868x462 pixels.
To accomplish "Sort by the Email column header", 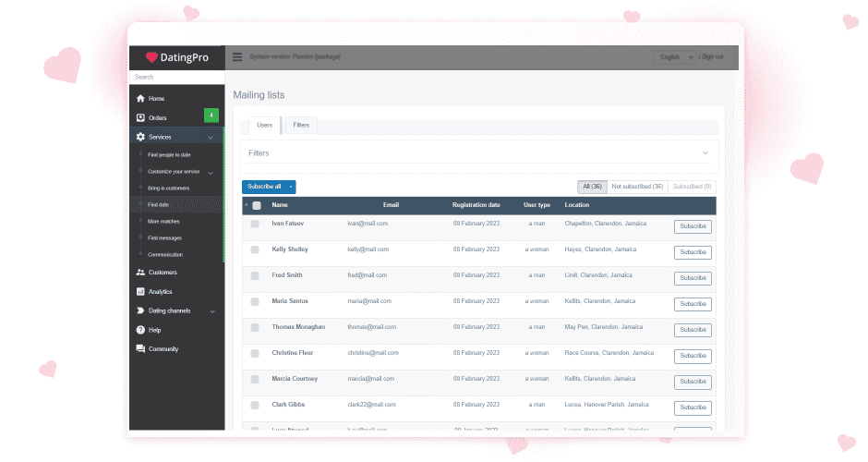I will pyautogui.click(x=391, y=205).
